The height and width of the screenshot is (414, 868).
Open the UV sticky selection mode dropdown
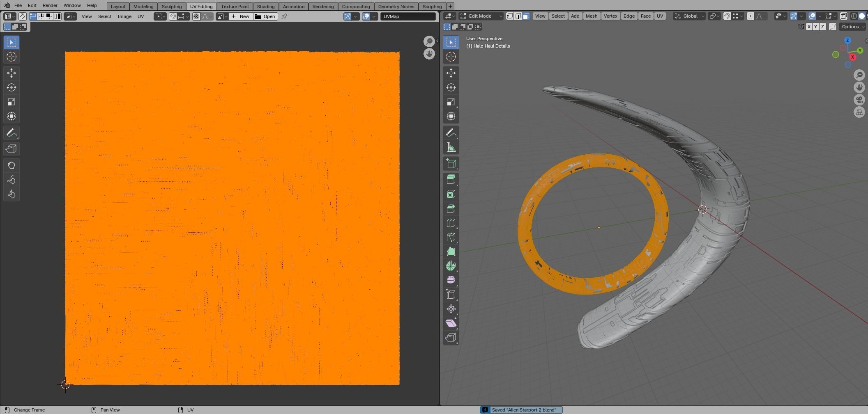[70, 16]
